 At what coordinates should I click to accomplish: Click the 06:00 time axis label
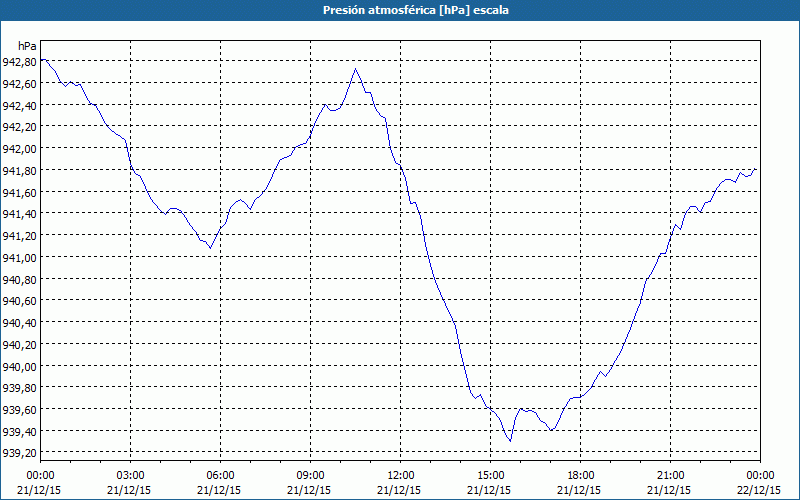point(220,476)
